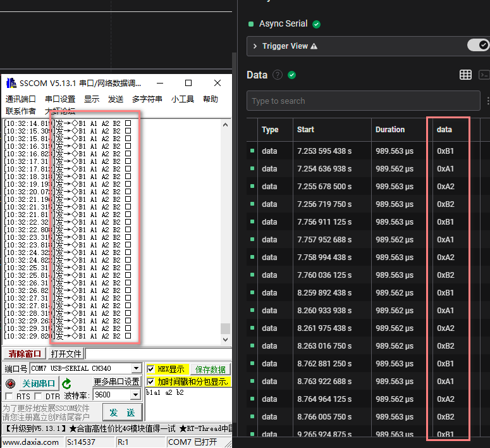
Task: Click the 打开文件 button
Action: [x=66, y=354]
